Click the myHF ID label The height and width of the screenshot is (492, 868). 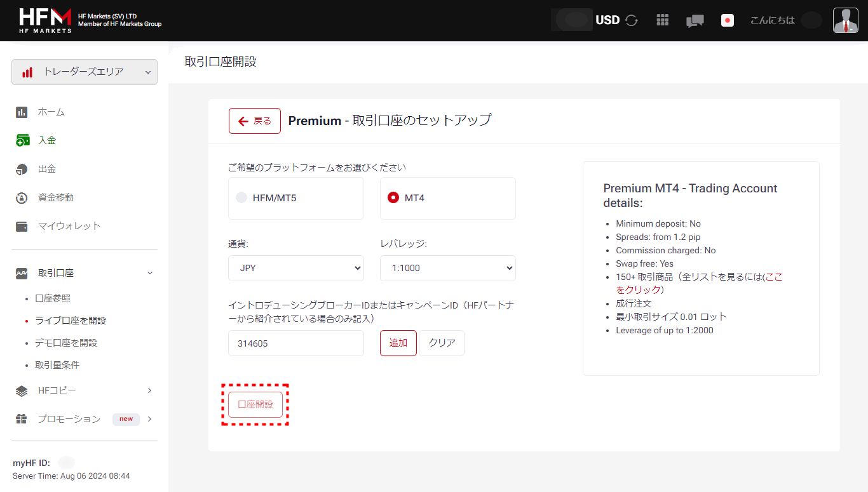tap(31, 463)
